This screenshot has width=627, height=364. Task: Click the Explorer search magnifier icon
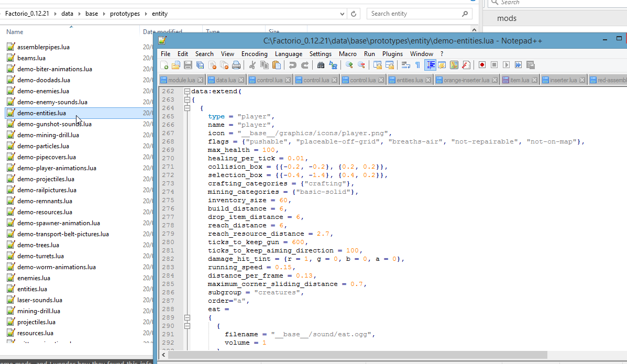point(465,14)
